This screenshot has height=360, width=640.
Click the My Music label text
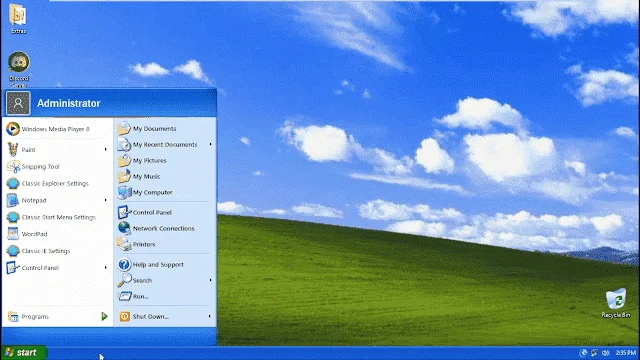[x=146, y=177]
